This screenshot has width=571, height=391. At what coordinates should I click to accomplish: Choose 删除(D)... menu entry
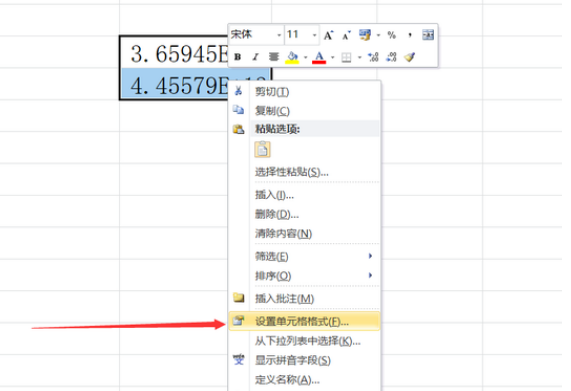[x=304, y=214]
